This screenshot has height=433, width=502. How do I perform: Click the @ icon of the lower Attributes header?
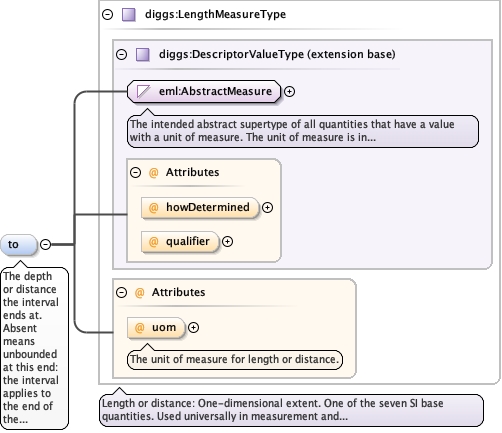pyautogui.click(x=139, y=293)
